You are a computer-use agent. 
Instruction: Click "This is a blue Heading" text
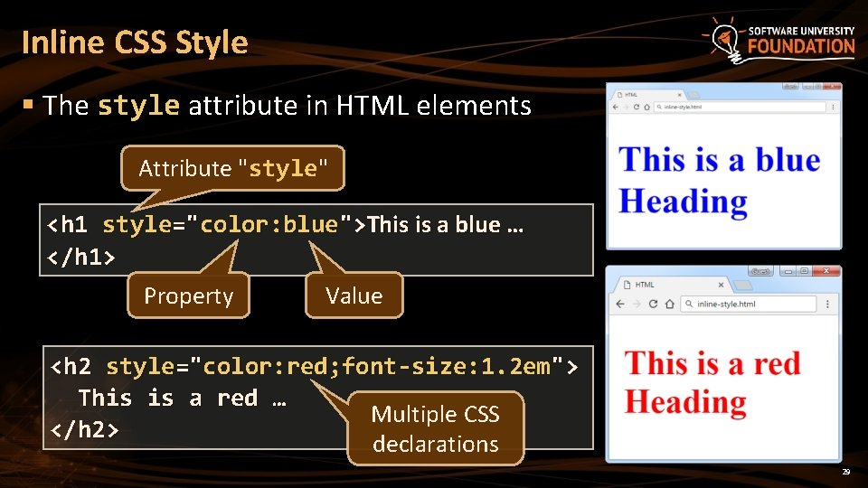point(719,180)
